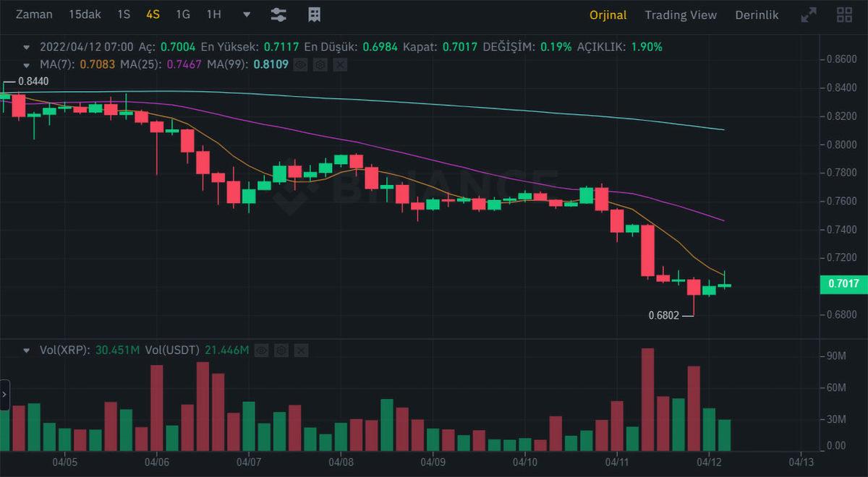This screenshot has width=868, height=477.
Task: Click the building-shaped icon in top toolbar
Action: coord(314,15)
